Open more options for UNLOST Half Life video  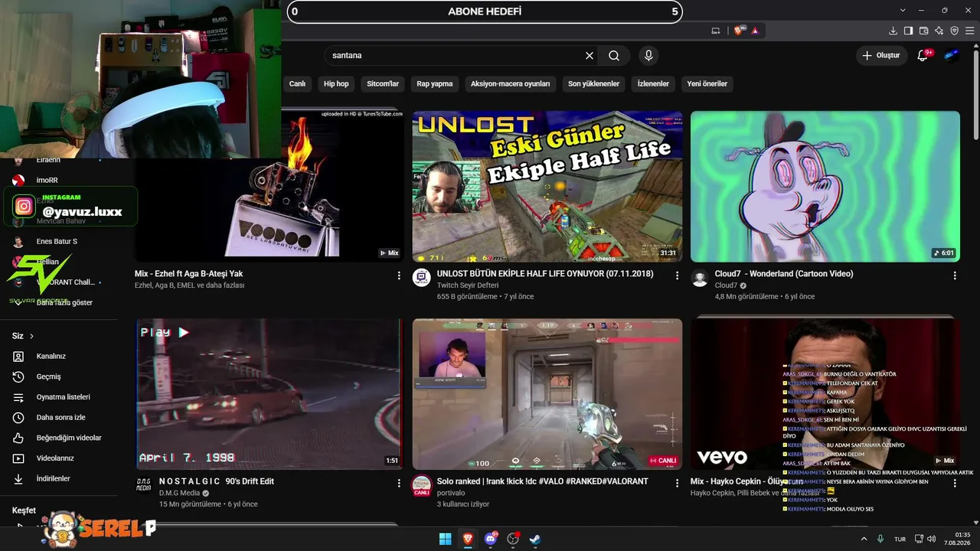pyautogui.click(x=677, y=275)
